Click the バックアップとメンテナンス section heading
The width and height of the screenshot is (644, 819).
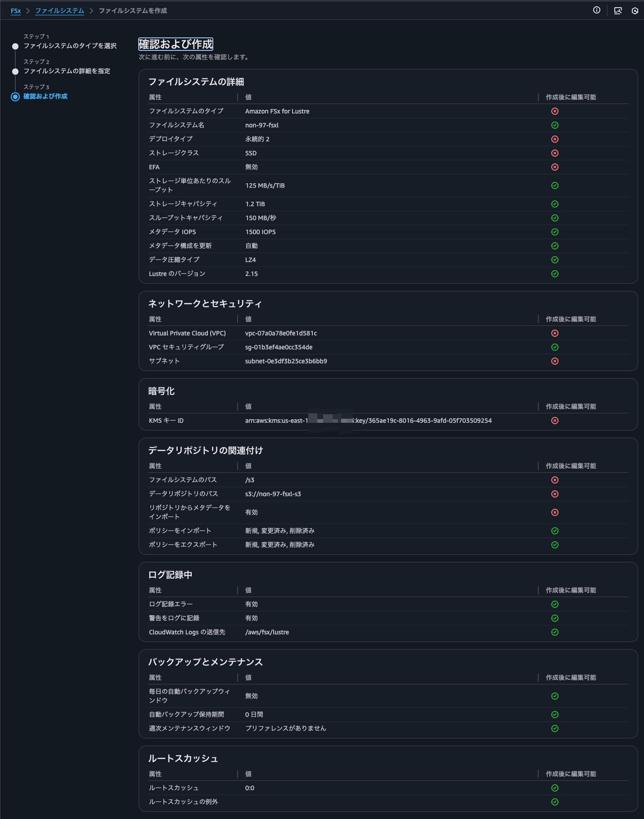tap(206, 662)
